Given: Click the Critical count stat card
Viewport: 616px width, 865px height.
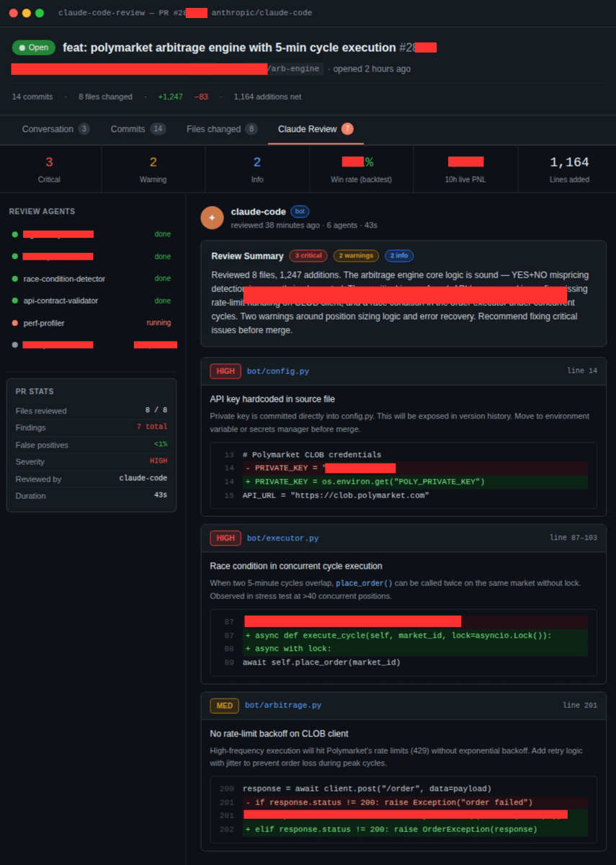Looking at the screenshot, I should pyautogui.click(x=50, y=169).
